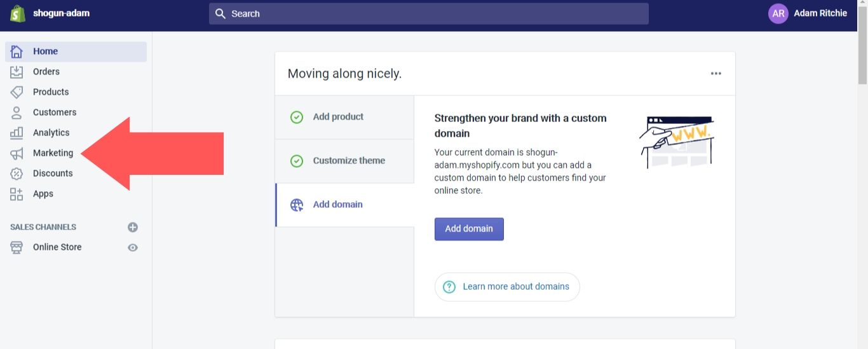Open the Orders sidebar icon
Viewport: 868px width, 349px height.
(17, 72)
